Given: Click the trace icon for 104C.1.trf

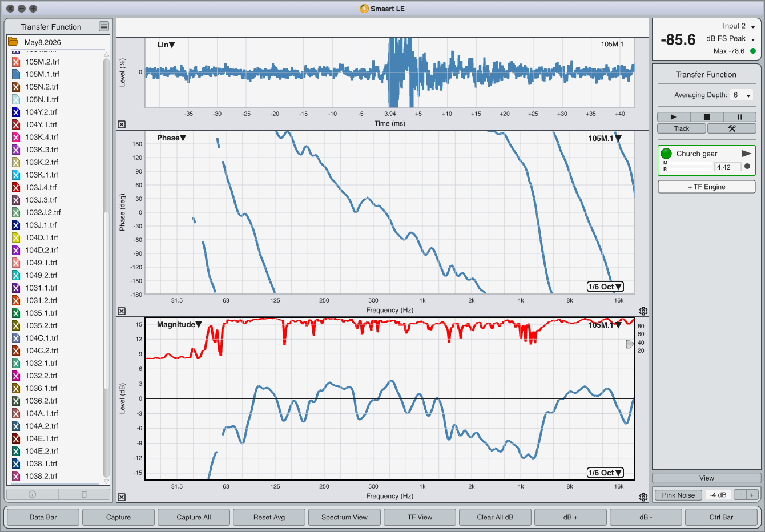Looking at the screenshot, I should [16, 338].
